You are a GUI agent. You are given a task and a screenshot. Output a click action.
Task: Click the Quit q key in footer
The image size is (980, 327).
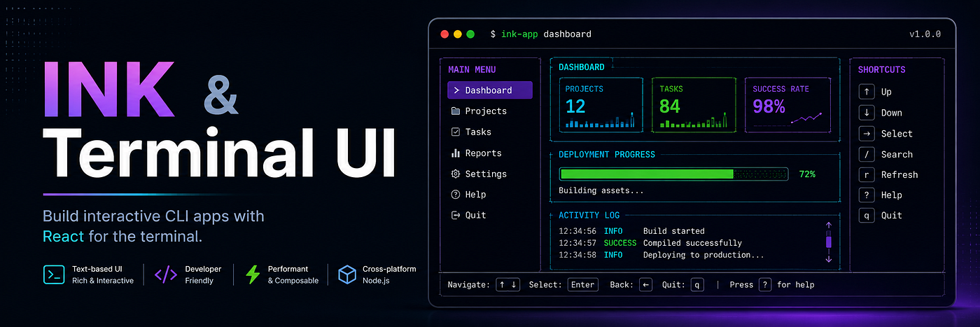click(x=696, y=284)
